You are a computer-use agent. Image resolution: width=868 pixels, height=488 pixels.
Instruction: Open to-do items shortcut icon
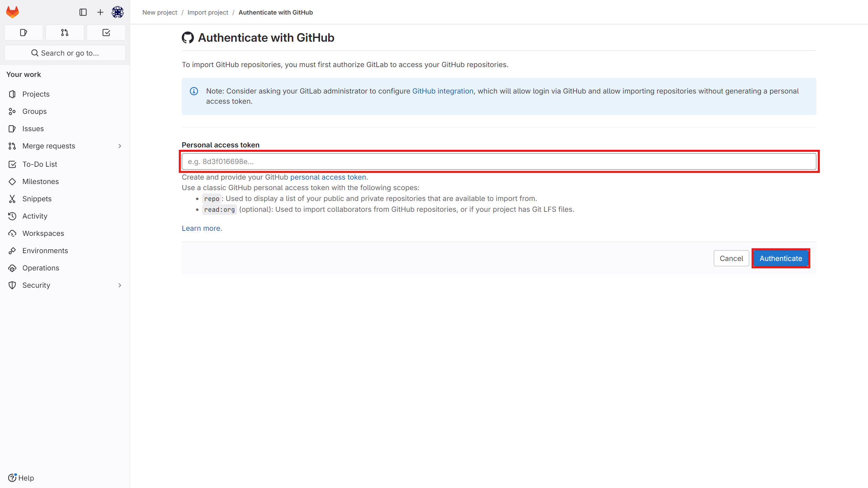tap(106, 33)
